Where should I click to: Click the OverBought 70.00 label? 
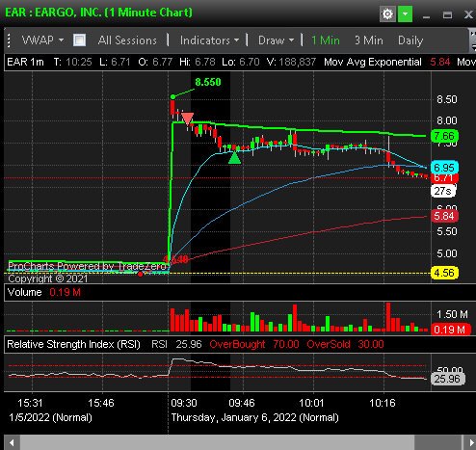tap(254, 344)
